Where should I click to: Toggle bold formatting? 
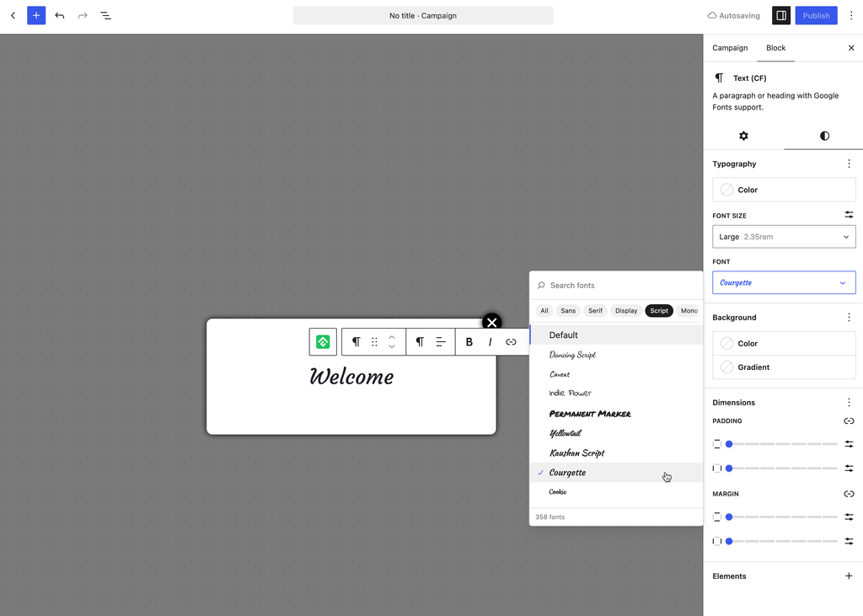(x=469, y=342)
